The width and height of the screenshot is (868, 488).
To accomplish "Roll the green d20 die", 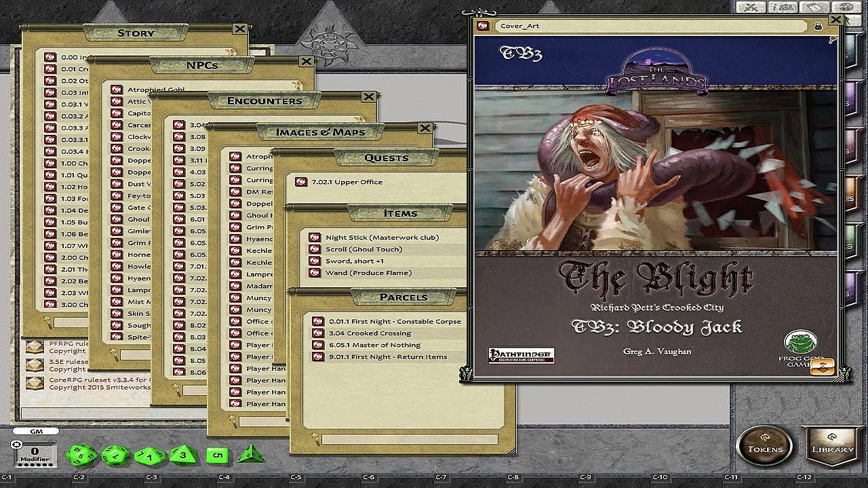I will click(x=81, y=455).
